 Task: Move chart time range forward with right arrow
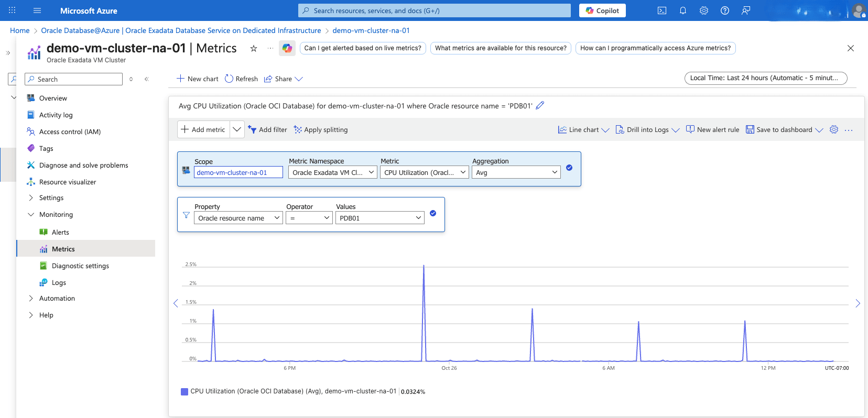(x=858, y=303)
